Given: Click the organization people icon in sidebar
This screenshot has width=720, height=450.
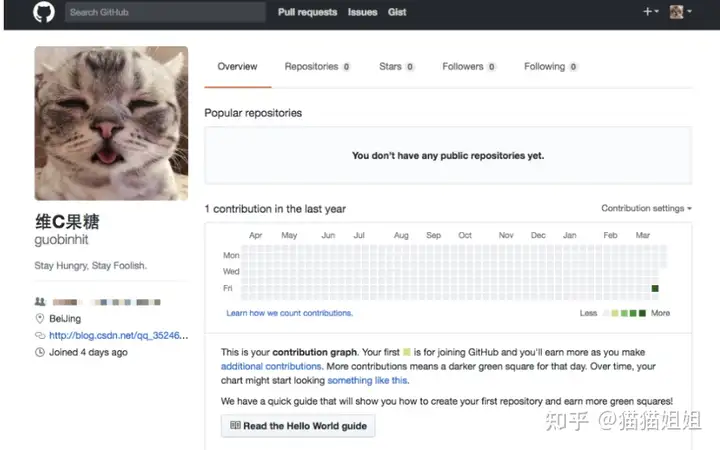Looking at the screenshot, I should [x=40, y=302].
